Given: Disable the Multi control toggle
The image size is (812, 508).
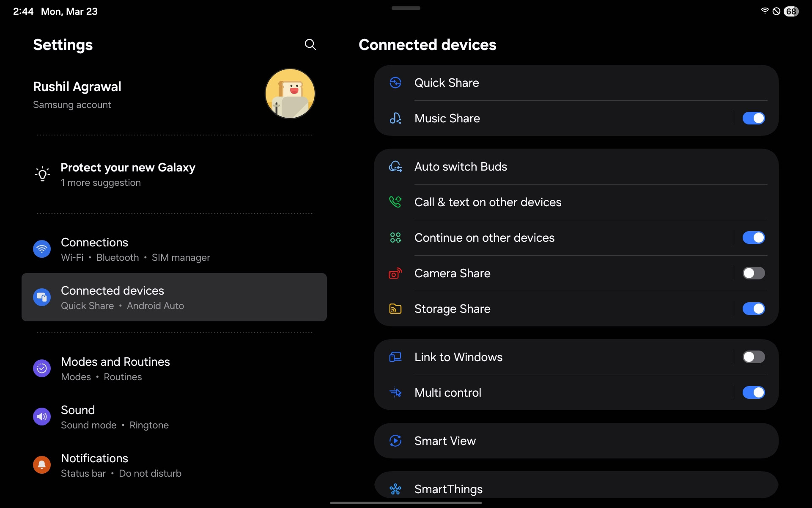Looking at the screenshot, I should (754, 392).
